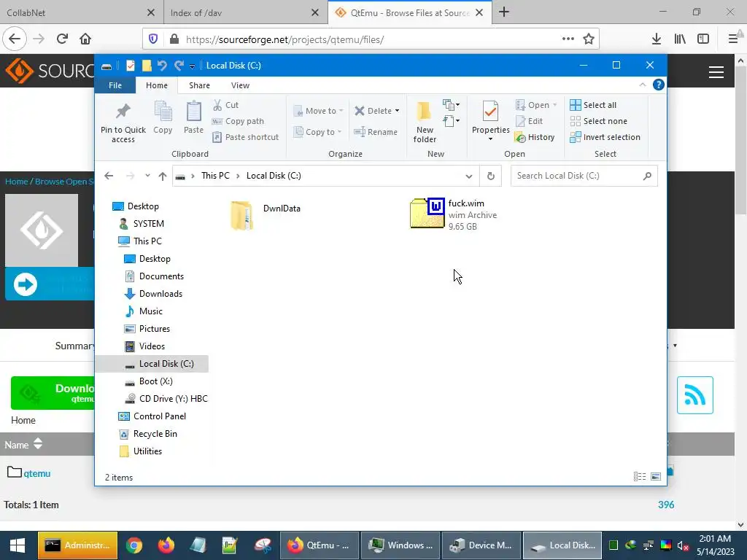Click Home breadcrumb link on SourceForge

(16, 182)
